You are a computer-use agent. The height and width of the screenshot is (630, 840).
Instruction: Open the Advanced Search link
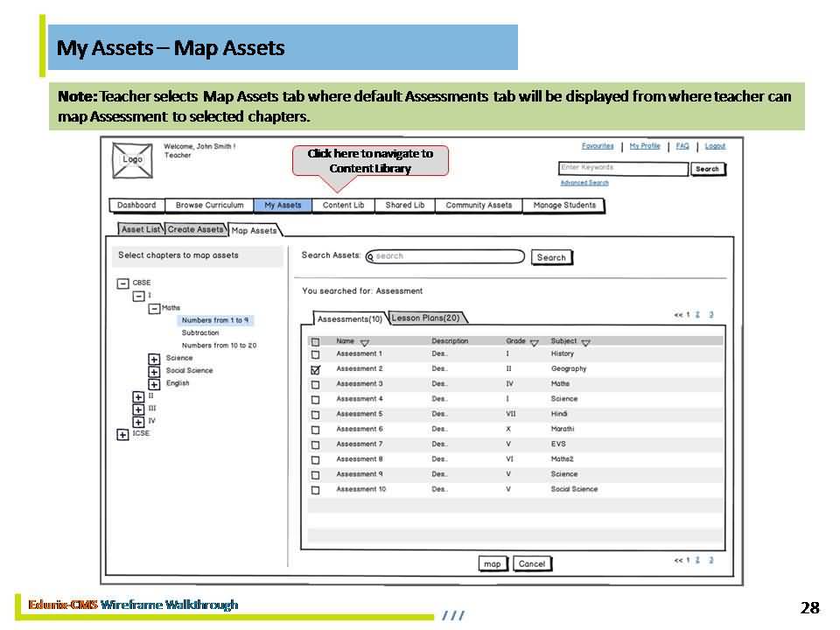[584, 183]
